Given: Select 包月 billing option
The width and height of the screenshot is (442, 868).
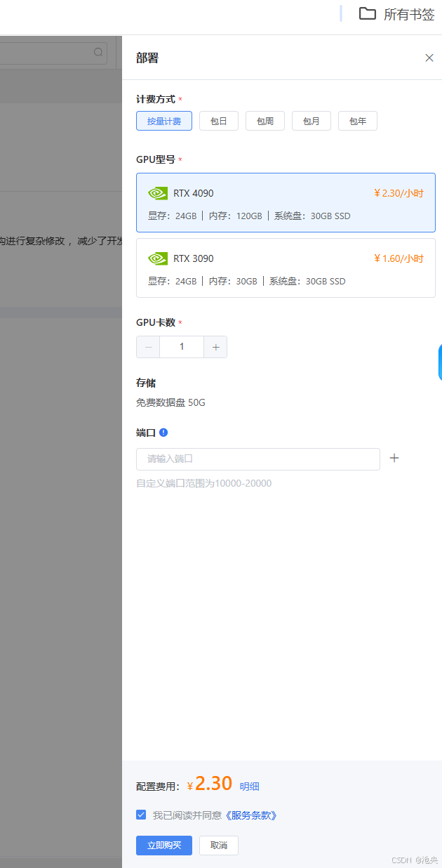Looking at the screenshot, I should (x=312, y=121).
